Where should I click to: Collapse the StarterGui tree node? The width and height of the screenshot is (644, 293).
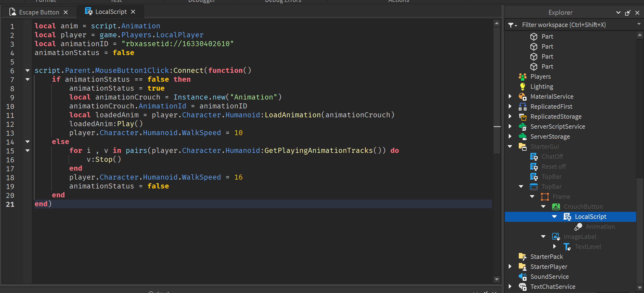point(510,146)
